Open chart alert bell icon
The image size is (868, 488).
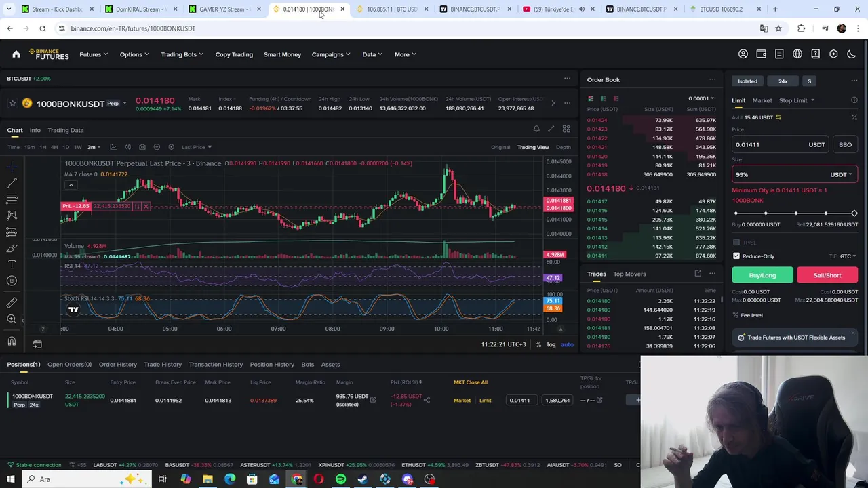coord(536,129)
